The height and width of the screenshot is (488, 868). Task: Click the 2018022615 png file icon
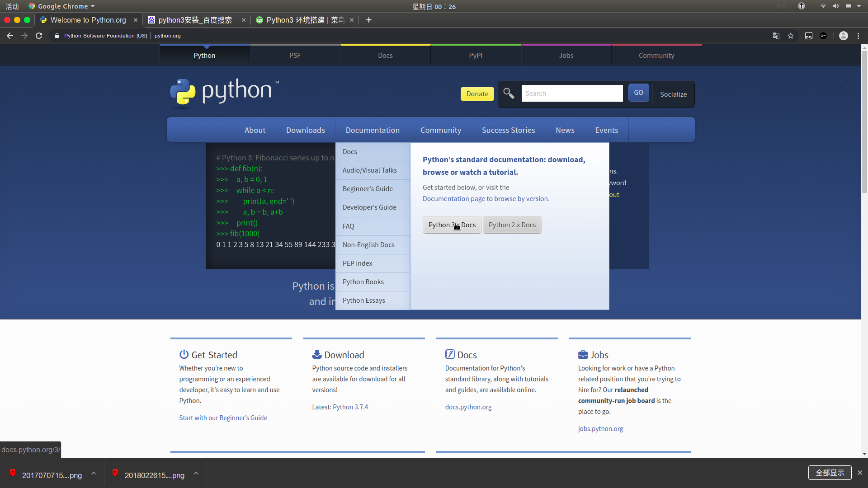pyautogui.click(x=115, y=473)
